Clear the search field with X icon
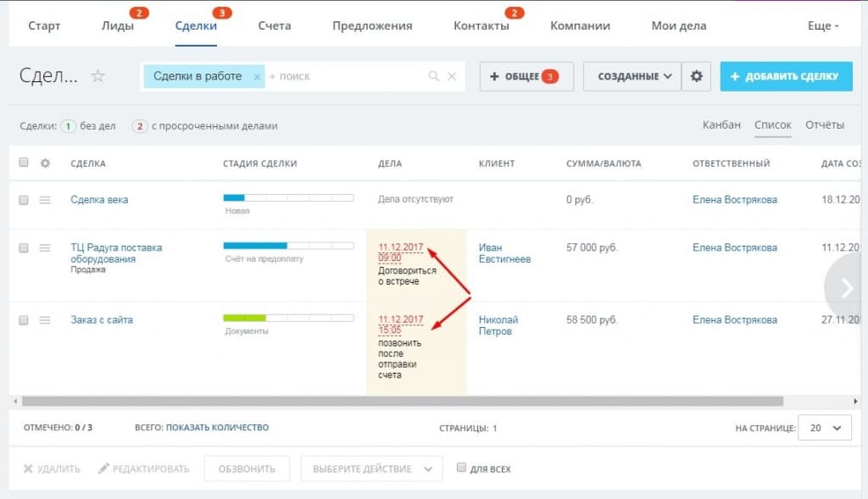Screen dimensions: 868x499 (452, 76)
